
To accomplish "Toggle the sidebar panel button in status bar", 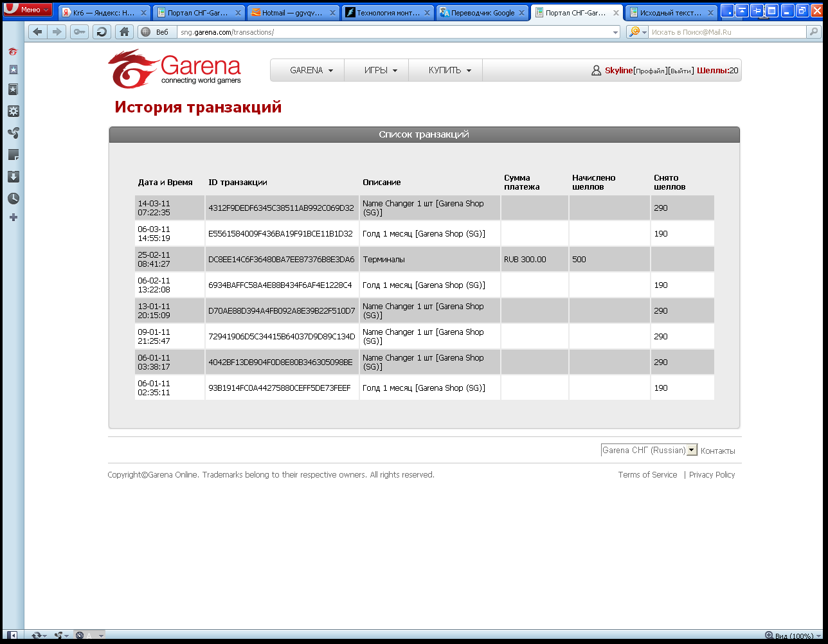I will tap(12, 636).
